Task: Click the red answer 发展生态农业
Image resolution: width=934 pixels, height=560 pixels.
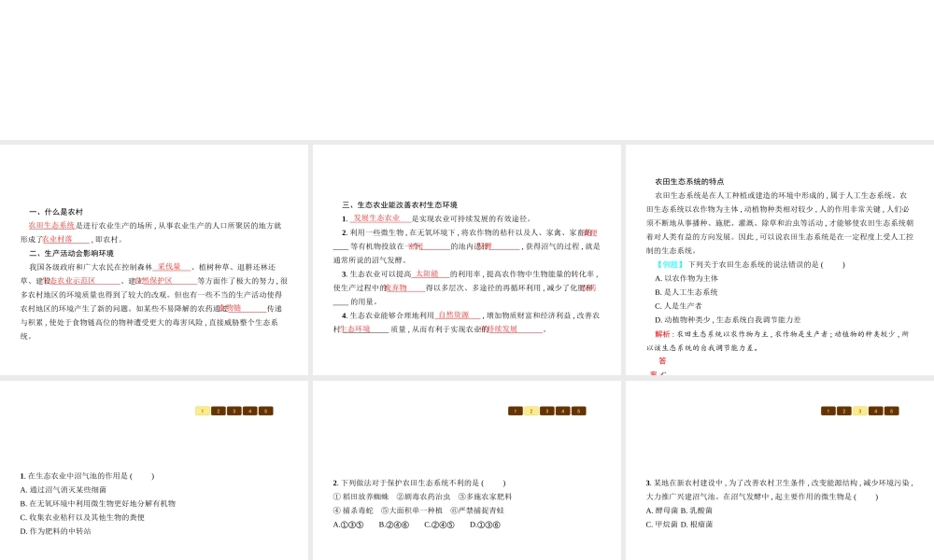Action: coord(376,218)
